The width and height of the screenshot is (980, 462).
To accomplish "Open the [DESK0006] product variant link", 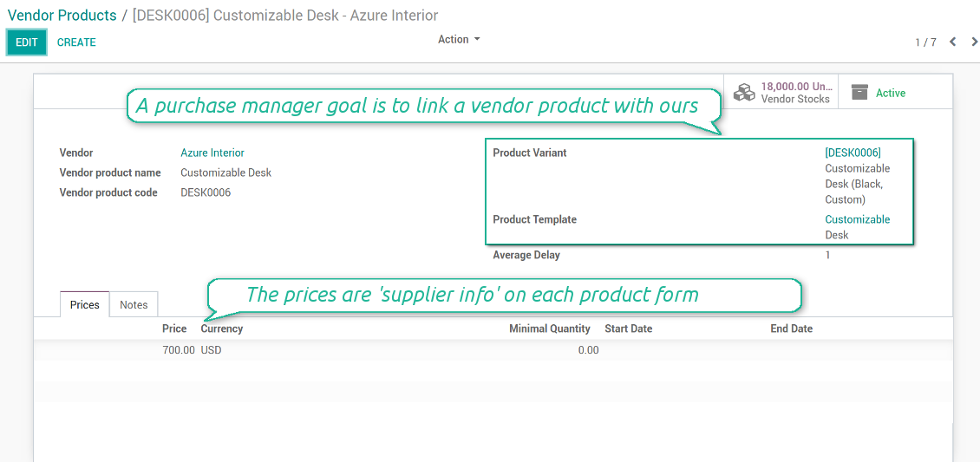I will [x=853, y=153].
